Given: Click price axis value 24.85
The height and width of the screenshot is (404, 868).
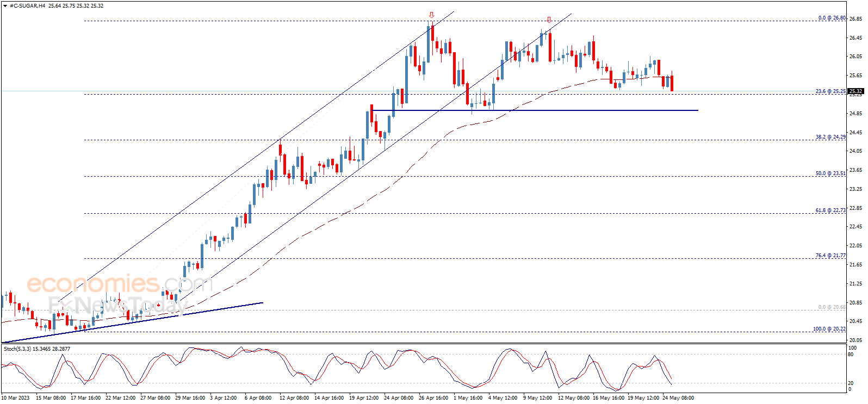Looking at the screenshot, I should click(x=855, y=114).
